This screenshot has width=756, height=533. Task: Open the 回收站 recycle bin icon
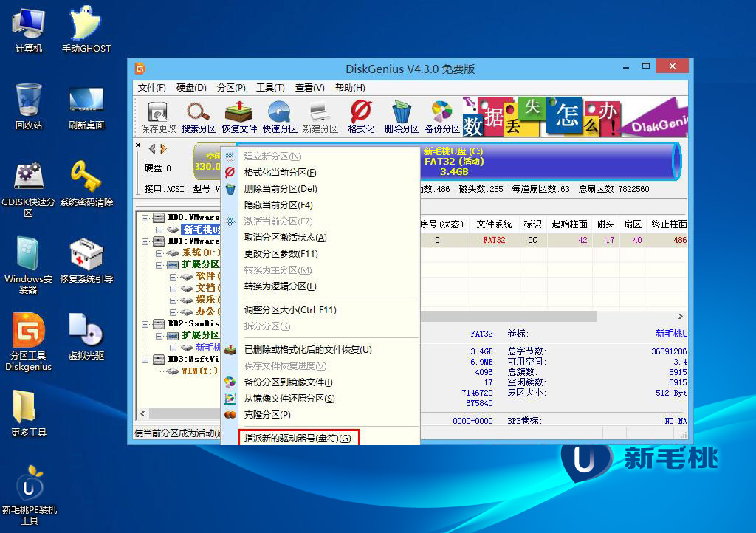[x=29, y=106]
